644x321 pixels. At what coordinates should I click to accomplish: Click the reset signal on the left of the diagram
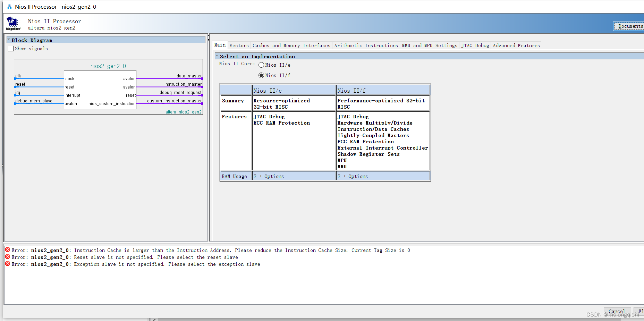click(x=20, y=84)
